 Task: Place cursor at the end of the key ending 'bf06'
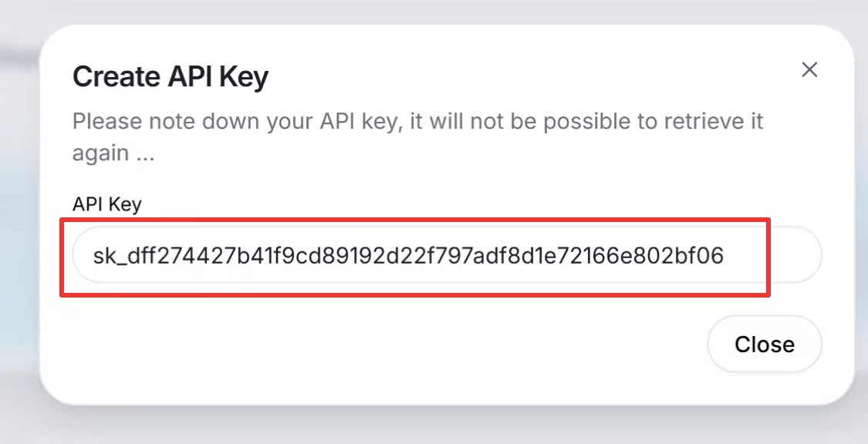[725, 255]
